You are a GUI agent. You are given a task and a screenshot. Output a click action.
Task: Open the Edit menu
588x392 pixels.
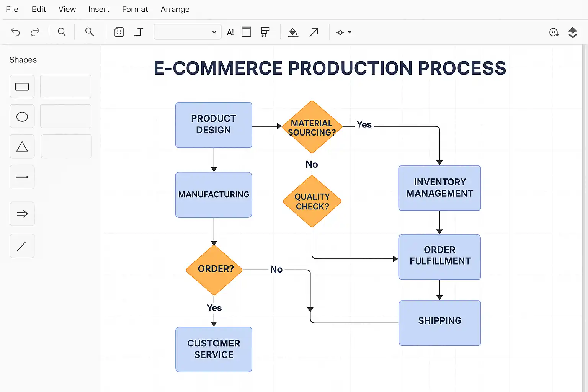[39, 9]
